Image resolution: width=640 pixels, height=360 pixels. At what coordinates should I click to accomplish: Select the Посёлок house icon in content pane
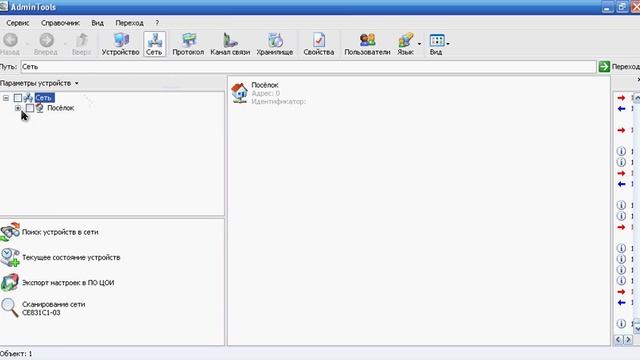click(x=239, y=92)
